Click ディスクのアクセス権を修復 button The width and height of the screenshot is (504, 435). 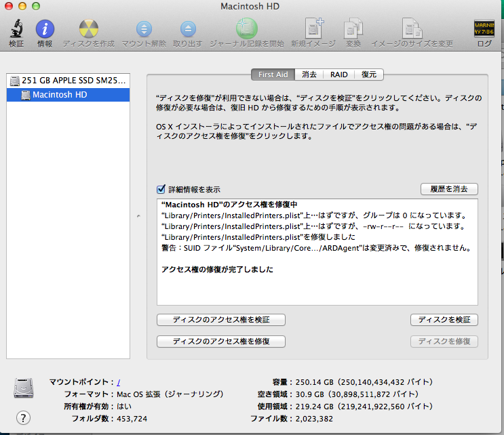(x=221, y=341)
